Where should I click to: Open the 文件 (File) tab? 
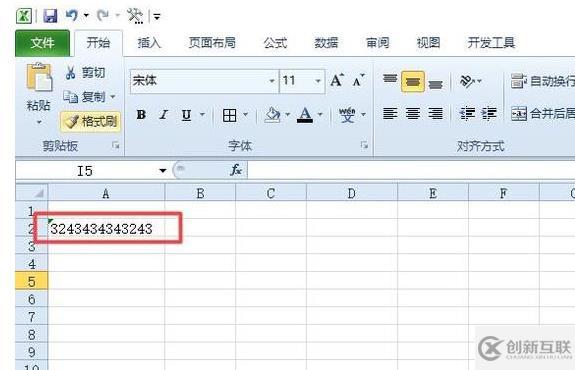(42, 43)
